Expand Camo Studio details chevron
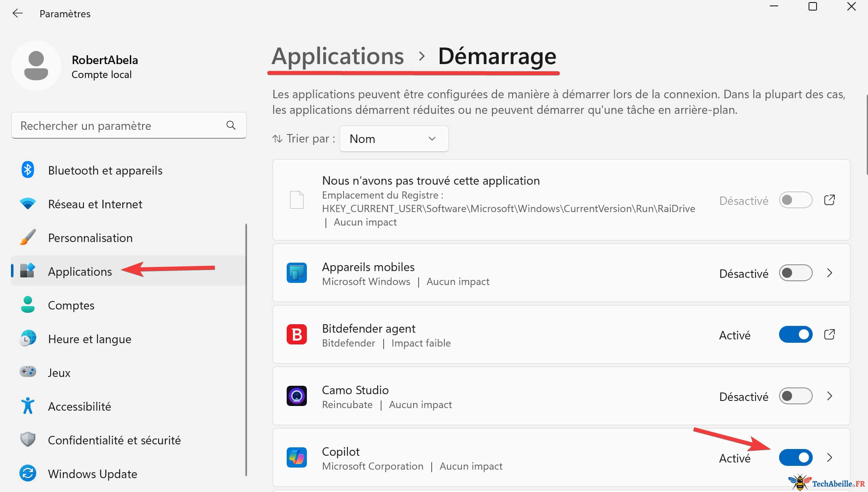 point(829,396)
